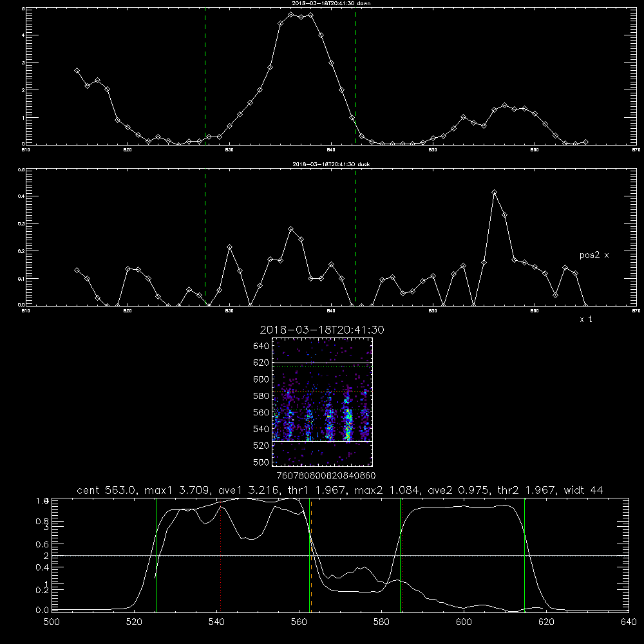The height and width of the screenshot is (644, 644).
Task: Click the '0.6' y-axis label in bottom plot
Action: pos(43,544)
